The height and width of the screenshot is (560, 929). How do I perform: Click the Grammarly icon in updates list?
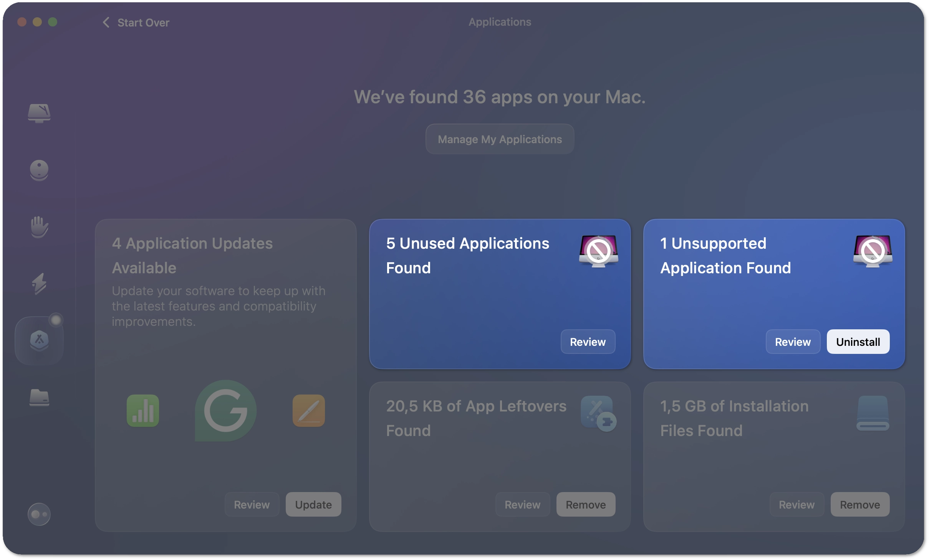point(225,410)
